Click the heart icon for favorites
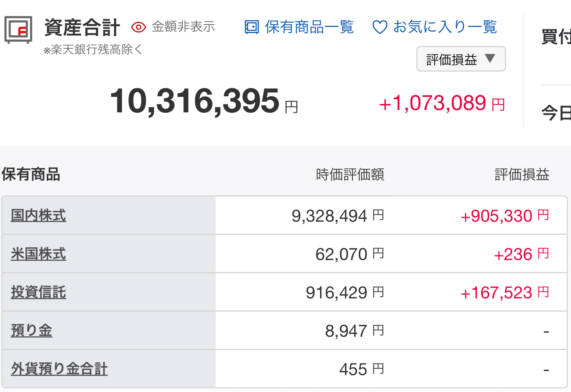 [x=380, y=27]
